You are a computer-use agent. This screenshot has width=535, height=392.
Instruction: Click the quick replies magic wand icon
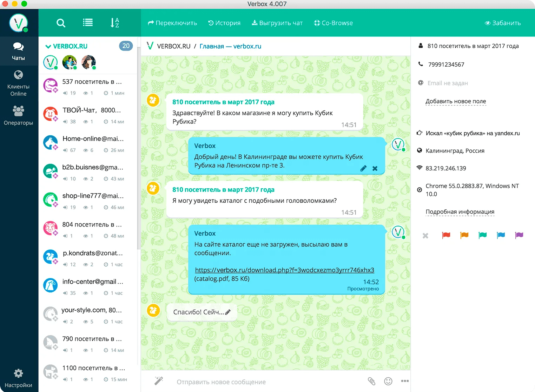click(x=159, y=381)
